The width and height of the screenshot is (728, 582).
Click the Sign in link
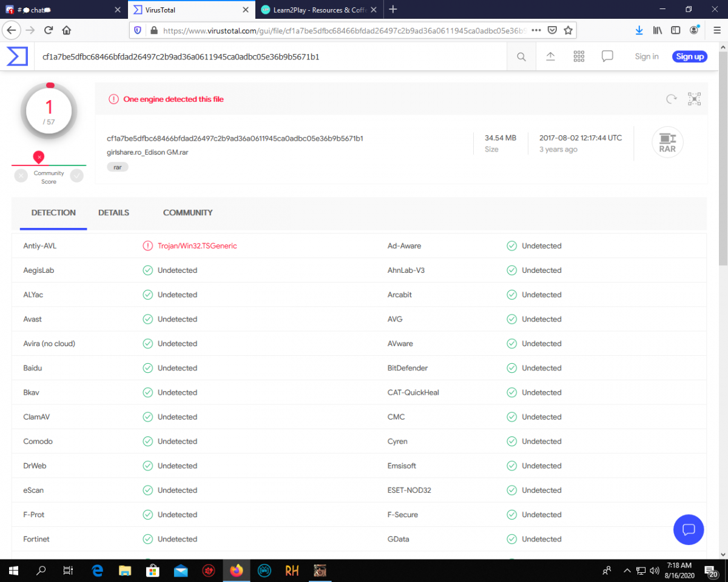(647, 56)
